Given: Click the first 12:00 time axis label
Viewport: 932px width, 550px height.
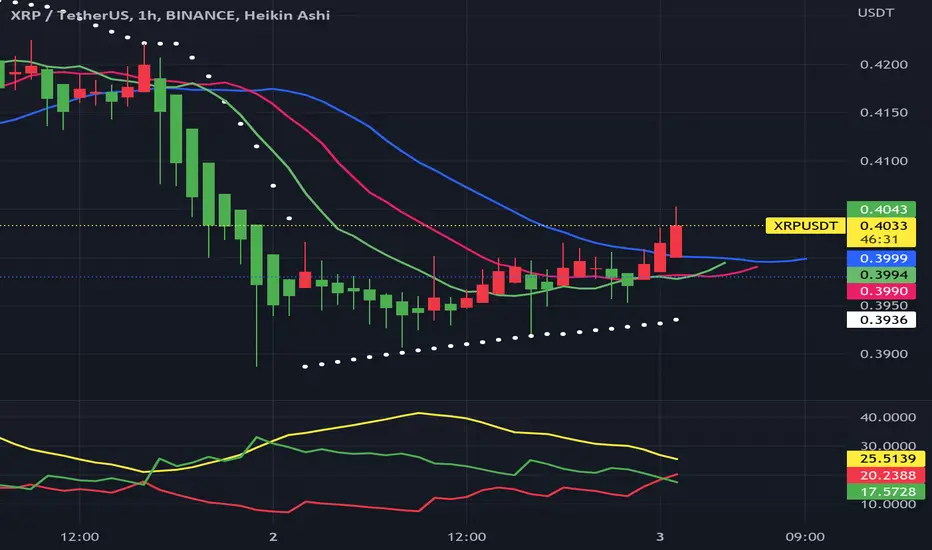Looking at the screenshot, I should (80, 537).
